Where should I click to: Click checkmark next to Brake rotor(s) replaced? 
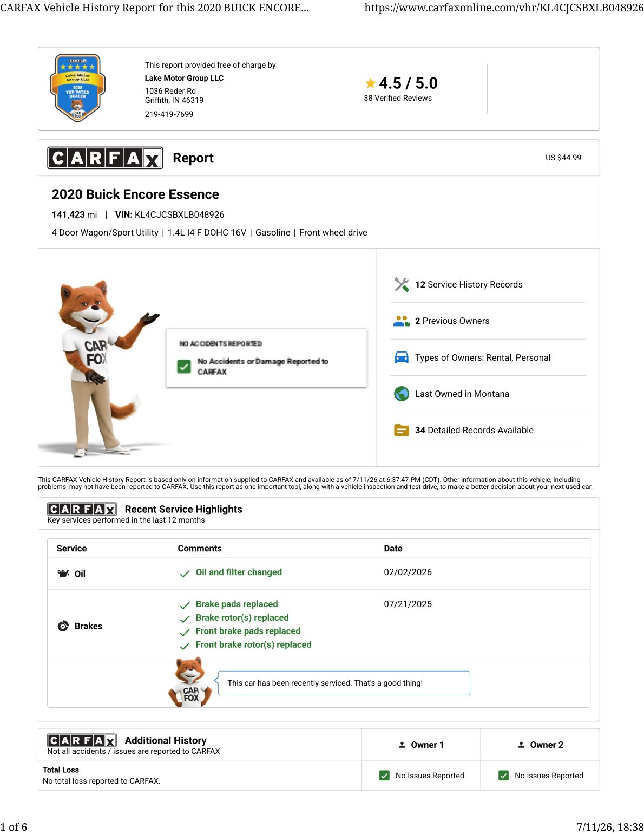click(185, 619)
